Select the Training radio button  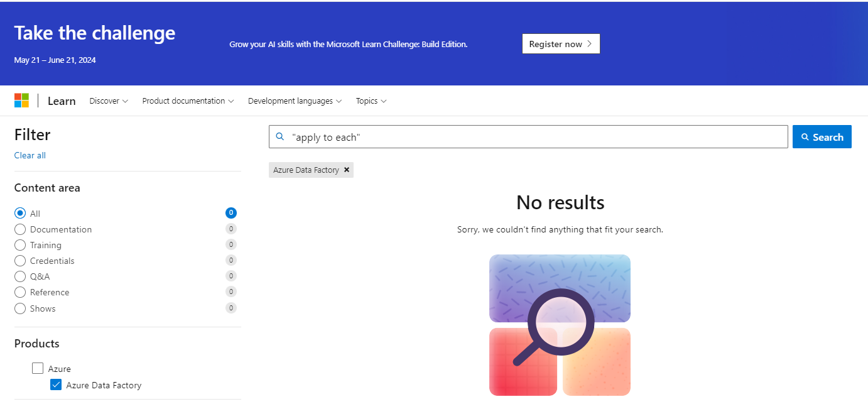pyautogui.click(x=19, y=245)
